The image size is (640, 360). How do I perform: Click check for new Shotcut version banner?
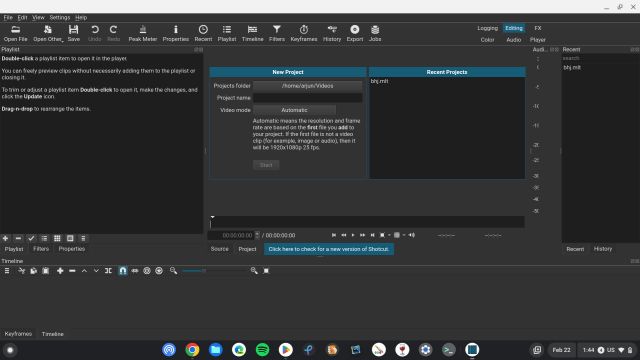(329, 249)
